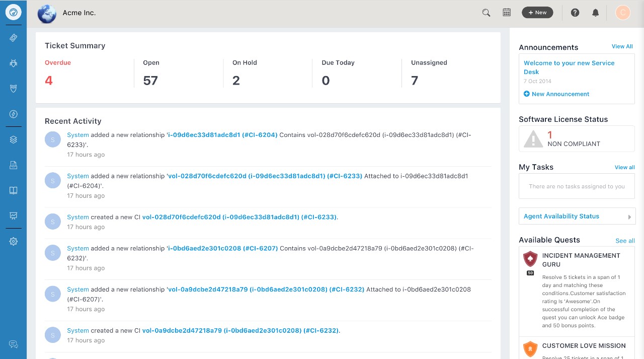Expand the Agent Availability Status panel

coord(577,216)
